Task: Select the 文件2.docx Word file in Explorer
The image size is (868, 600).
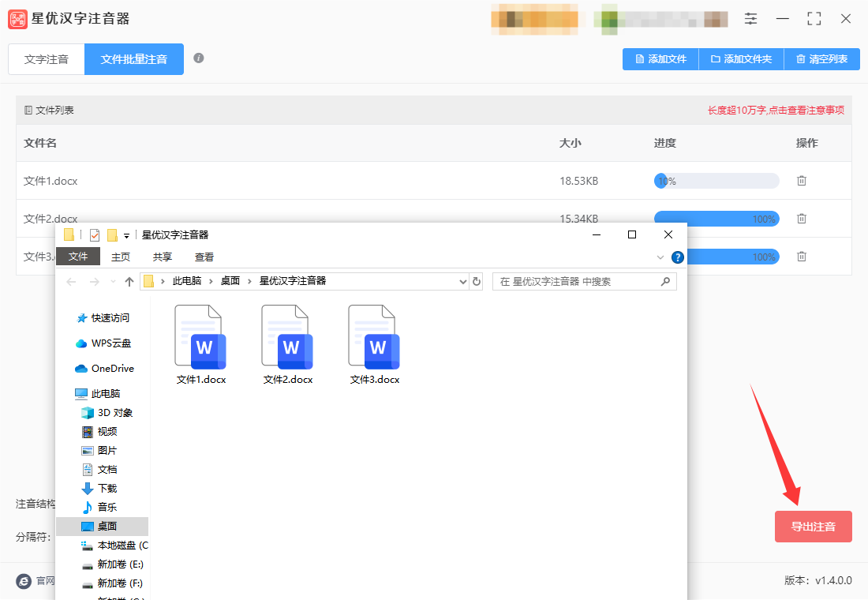Action: click(288, 344)
